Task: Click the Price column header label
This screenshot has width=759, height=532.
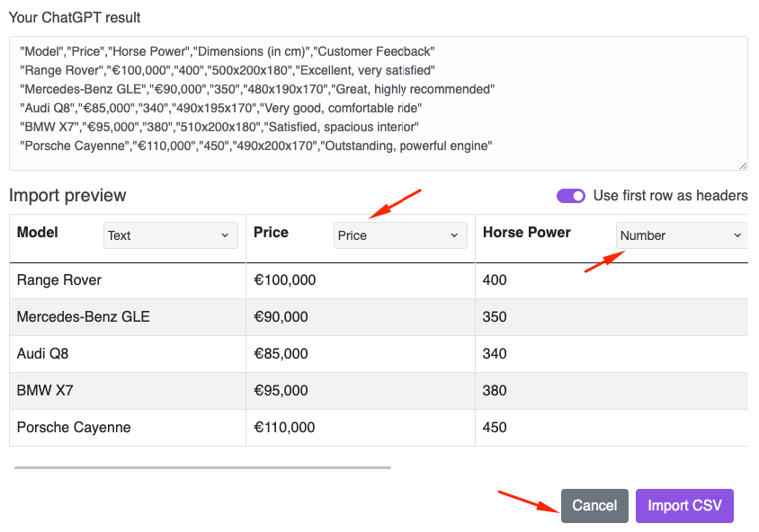Action: click(x=271, y=233)
